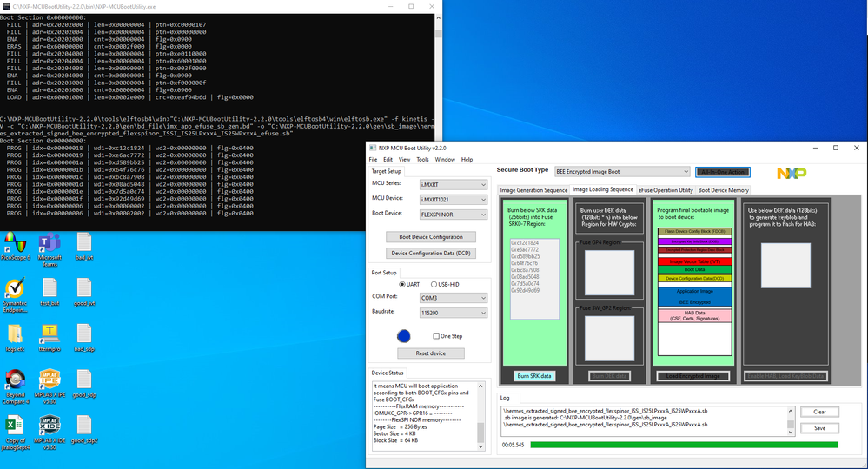The image size is (868, 469).
Task: Click the red Image Vector Table block
Action: click(695, 261)
